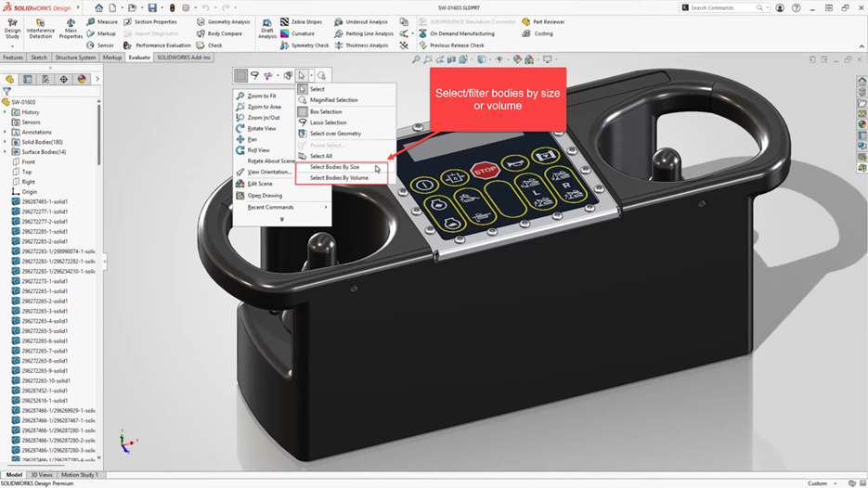Expand the Surface Bodies(14) folder

point(6,152)
